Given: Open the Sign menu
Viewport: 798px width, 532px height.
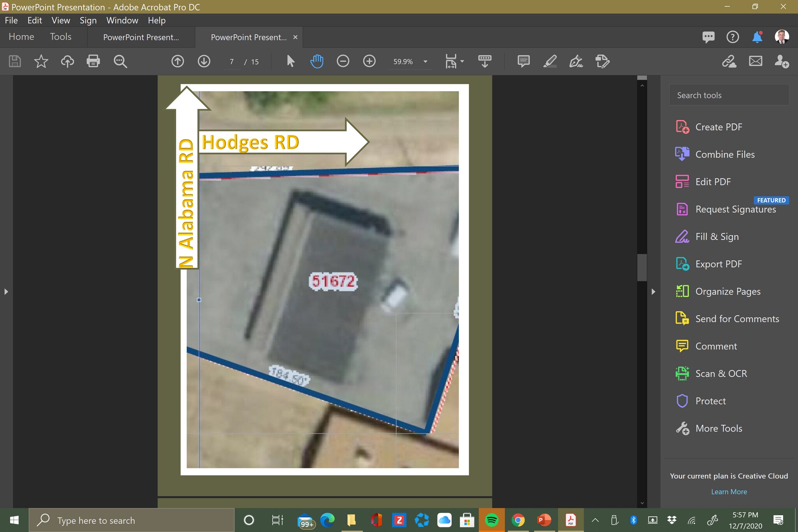Looking at the screenshot, I should [x=88, y=20].
